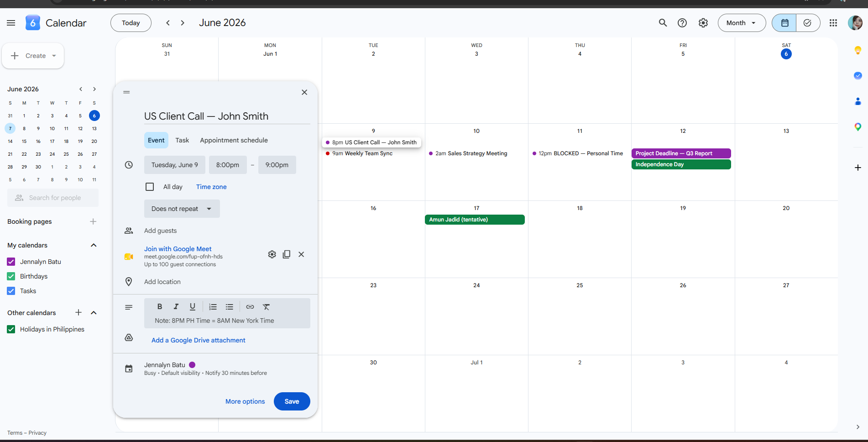Image resolution: width=868 pixels, height=442 pixels.
Task: Check the All day checkbox
Action: click(150, 187)
